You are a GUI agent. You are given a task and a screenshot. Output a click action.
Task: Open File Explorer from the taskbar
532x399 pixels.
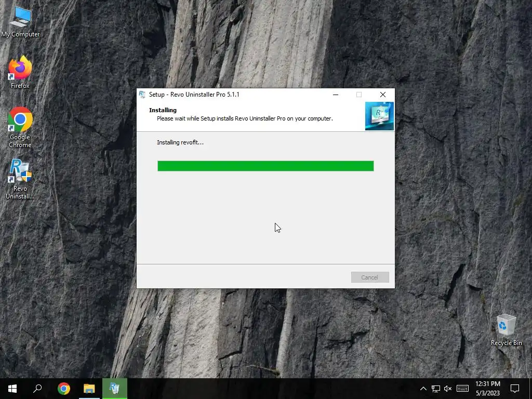[x=89, y=389]
